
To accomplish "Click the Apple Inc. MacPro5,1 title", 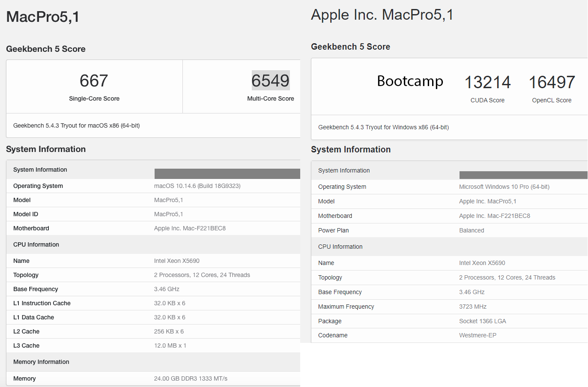I will (382, 15).
